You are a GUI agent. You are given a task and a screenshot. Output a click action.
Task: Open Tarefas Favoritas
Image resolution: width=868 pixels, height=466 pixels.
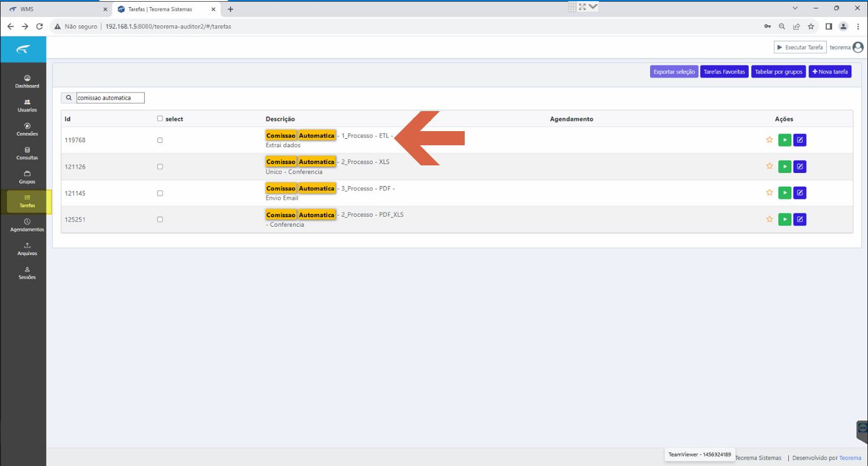click(x=725, y=71)
